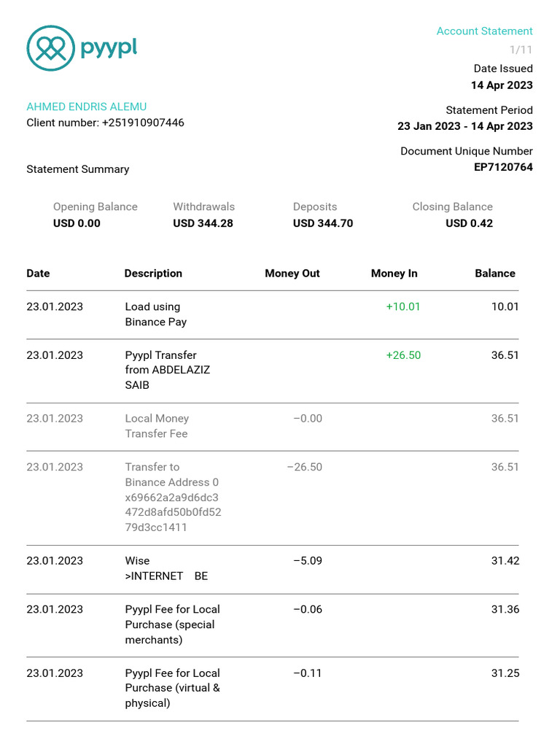Select the Description column header
Screen dimensions: 560x747
click(153, 274)
